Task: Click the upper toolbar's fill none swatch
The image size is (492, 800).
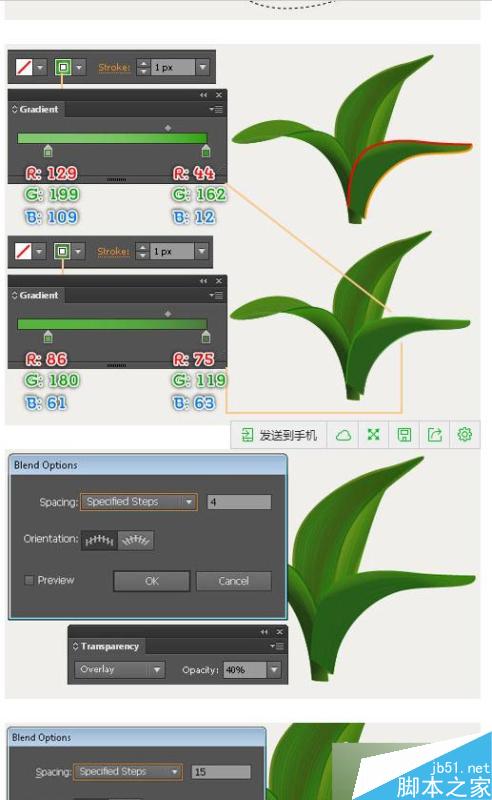Action: [23, 67]
